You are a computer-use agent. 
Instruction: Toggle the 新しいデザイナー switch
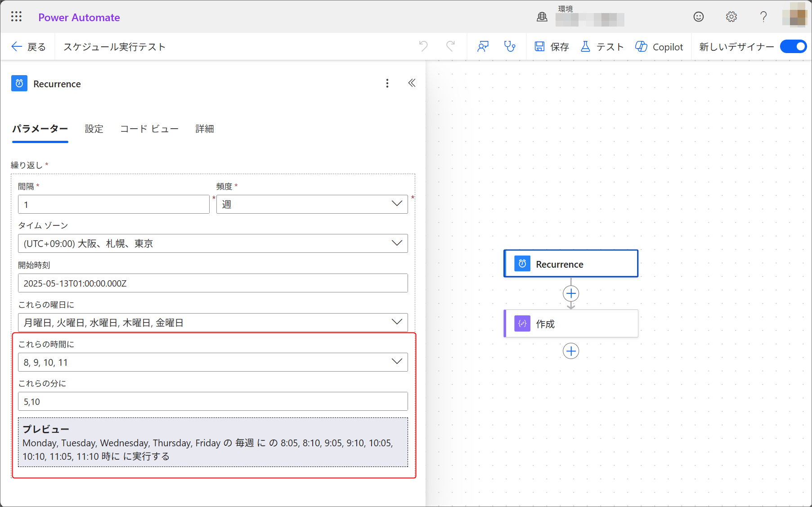[x=794, y=46]
